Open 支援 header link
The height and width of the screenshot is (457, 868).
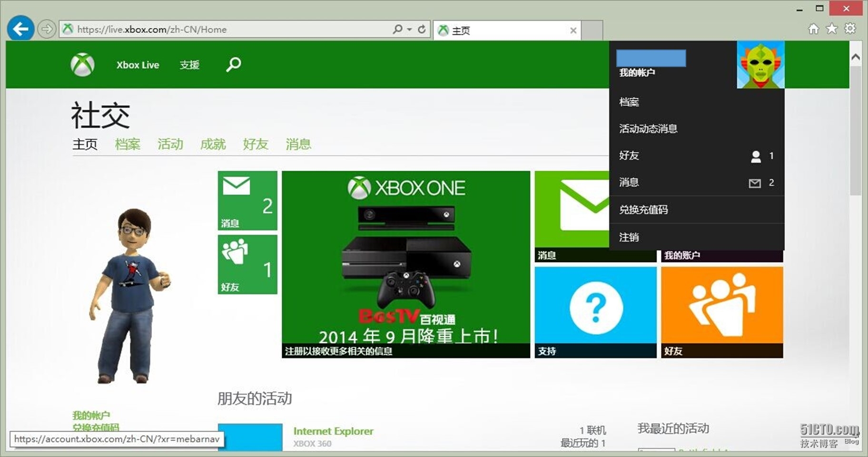[x=189, y=65]
